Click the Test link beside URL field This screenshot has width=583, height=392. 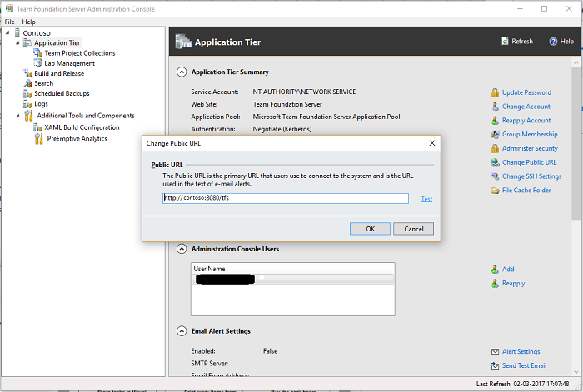click(x=426, y=199)
